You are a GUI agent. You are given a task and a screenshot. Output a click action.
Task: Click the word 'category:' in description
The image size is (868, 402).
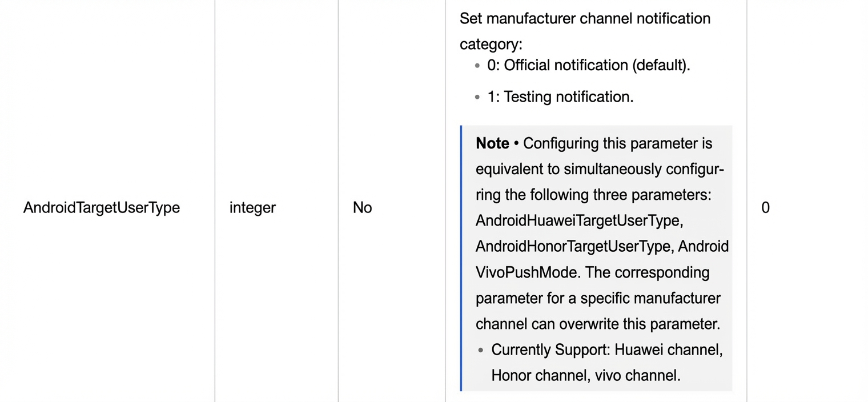coord(491,44)
